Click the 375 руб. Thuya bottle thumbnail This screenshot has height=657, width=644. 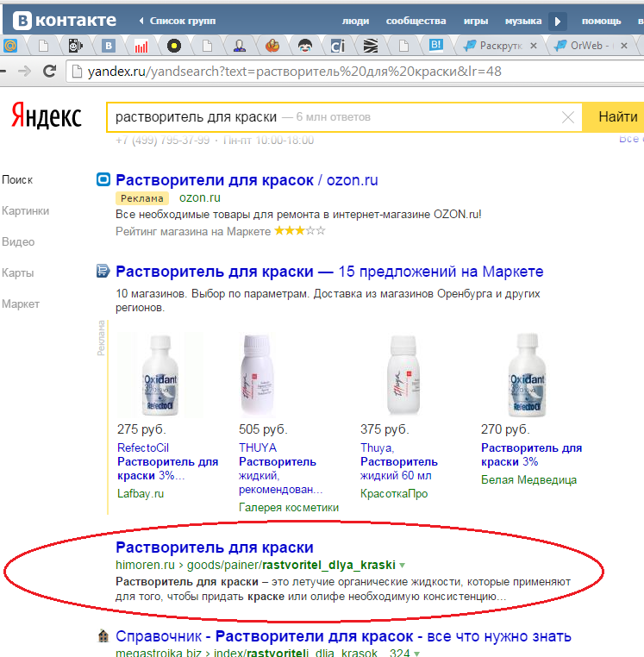point(403,375)
